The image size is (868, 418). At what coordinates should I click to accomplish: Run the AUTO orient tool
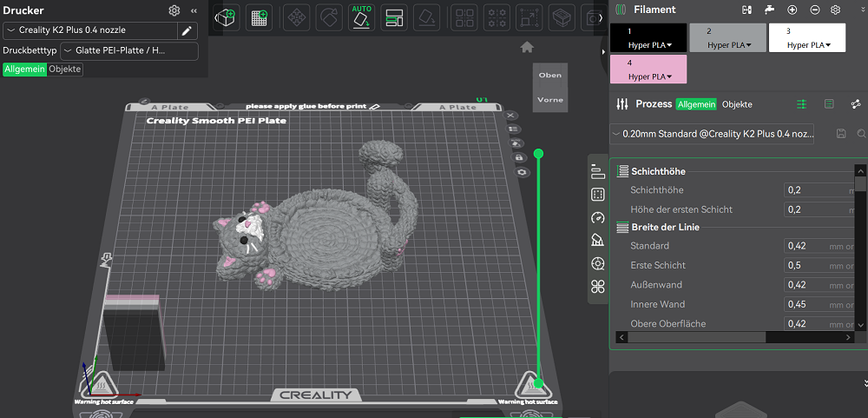(x=361, y=17)
